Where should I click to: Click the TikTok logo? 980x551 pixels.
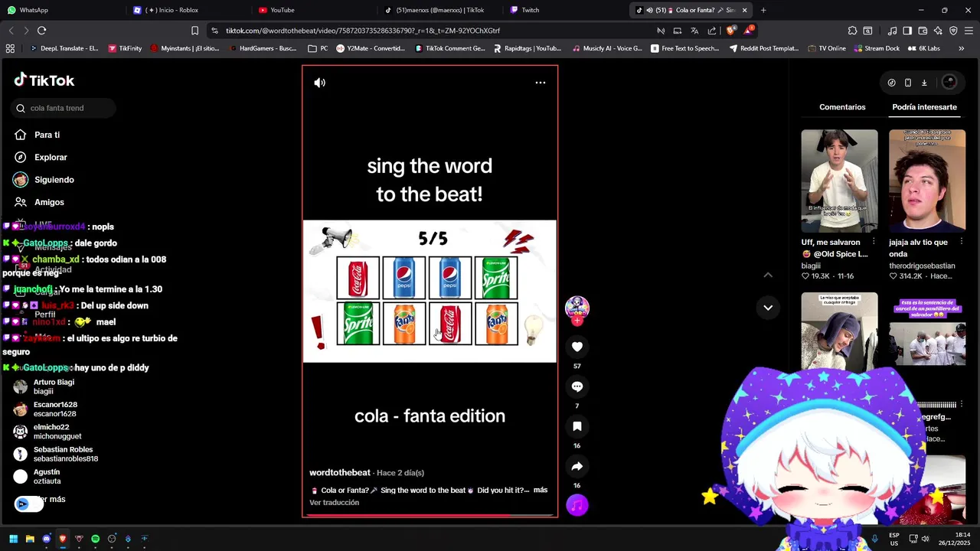tap(44, 80)
